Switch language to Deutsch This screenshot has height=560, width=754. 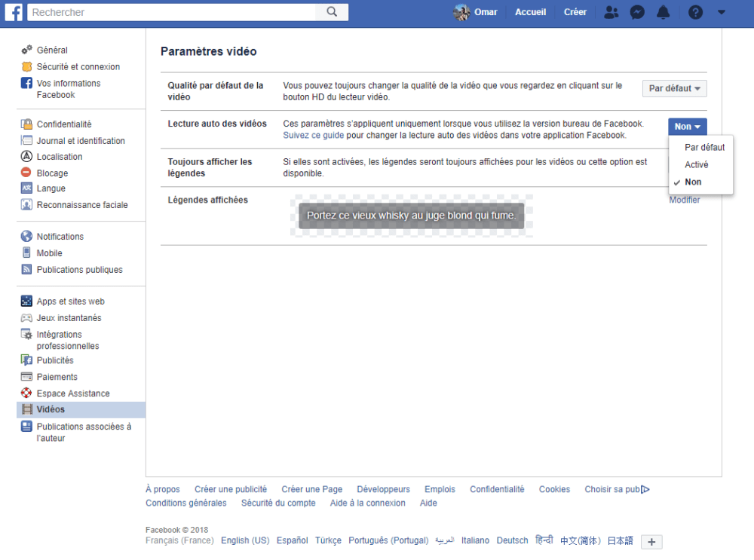[x=512, y=540]
